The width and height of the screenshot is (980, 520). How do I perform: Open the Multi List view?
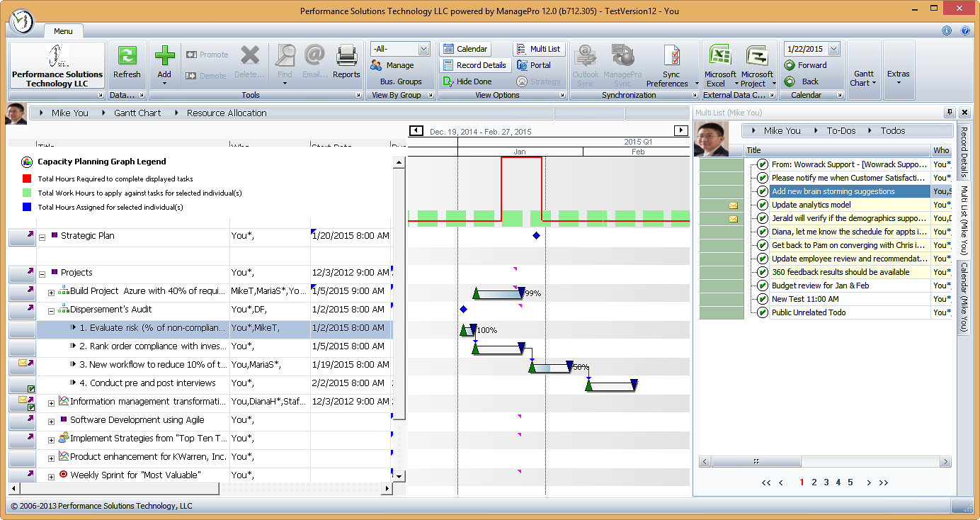(538, 49)
